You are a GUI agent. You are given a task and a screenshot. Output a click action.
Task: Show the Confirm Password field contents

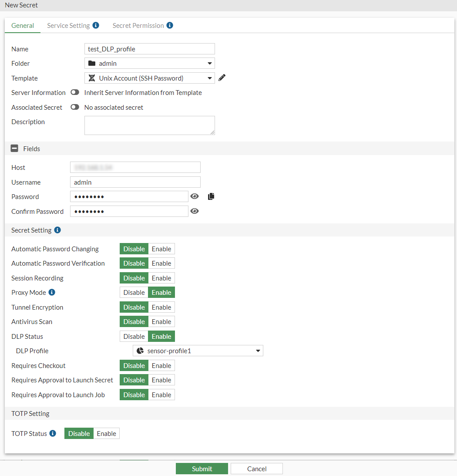pos(195,211)
